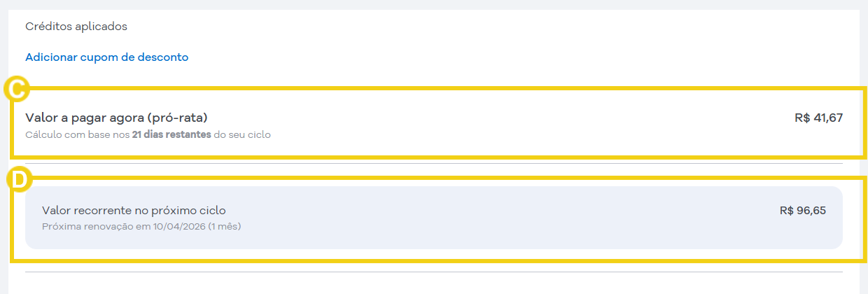Select the Valor recorrente no próximo ciclo label

point(134,210)
